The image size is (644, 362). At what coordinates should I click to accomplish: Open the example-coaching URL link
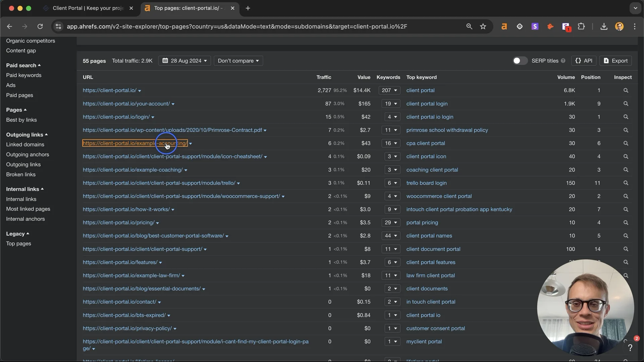click(133, 170)
